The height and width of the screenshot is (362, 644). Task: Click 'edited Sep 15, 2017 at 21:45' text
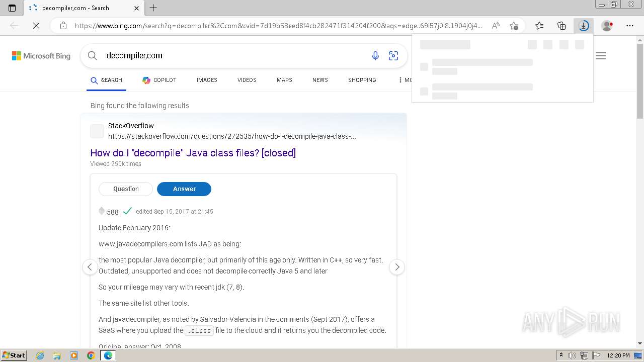tap(175, 212)
